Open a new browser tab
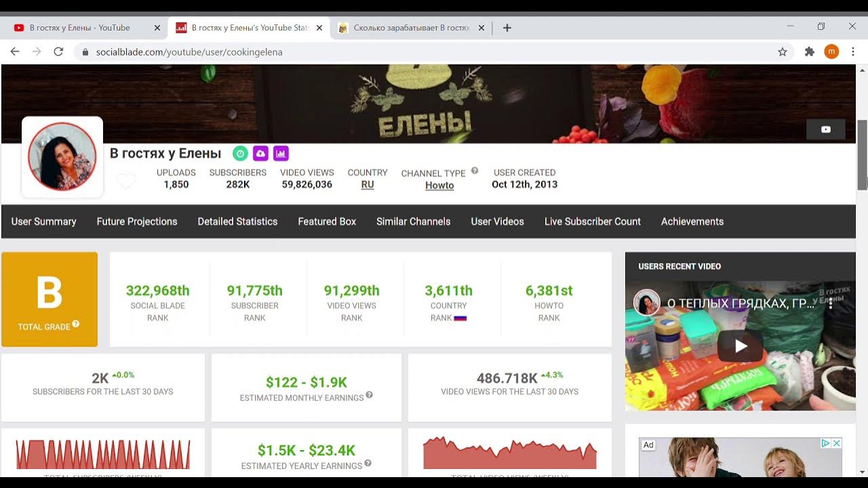Image resolution: width=868 pixels, height=488 pixels. point(507,28)
